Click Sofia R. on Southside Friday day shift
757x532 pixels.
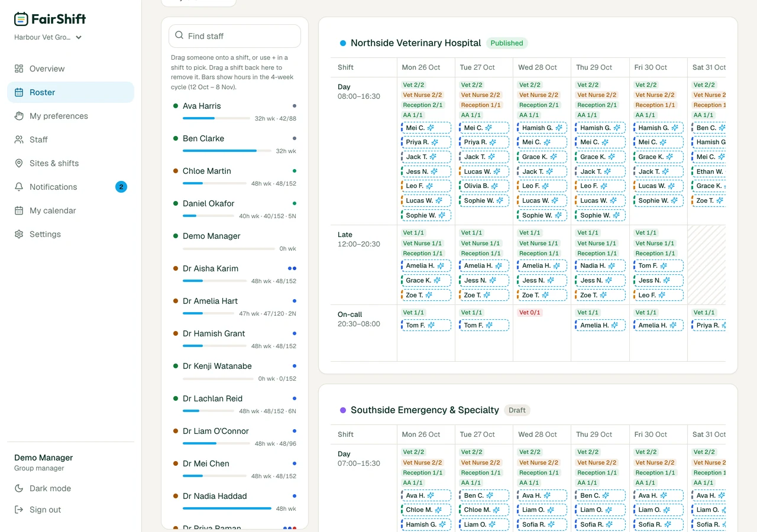tap(658, 524)
